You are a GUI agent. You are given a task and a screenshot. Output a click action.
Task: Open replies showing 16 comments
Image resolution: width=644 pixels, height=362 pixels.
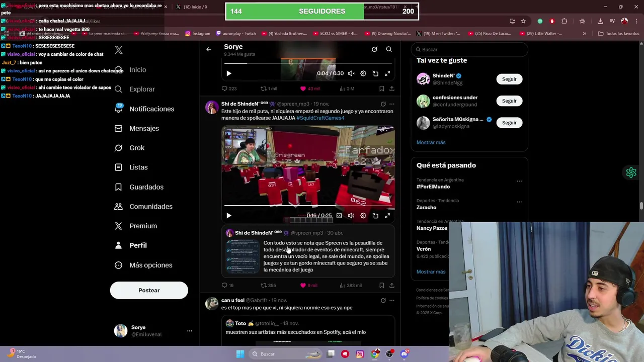click(x=227, y=285)
